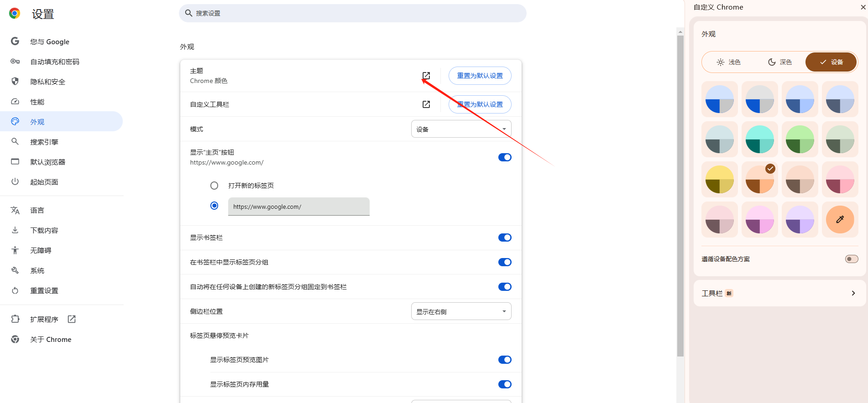The width and height of the screenshot is (868, 403).
Task: Click the language translate icon
Action: (15, 210)
